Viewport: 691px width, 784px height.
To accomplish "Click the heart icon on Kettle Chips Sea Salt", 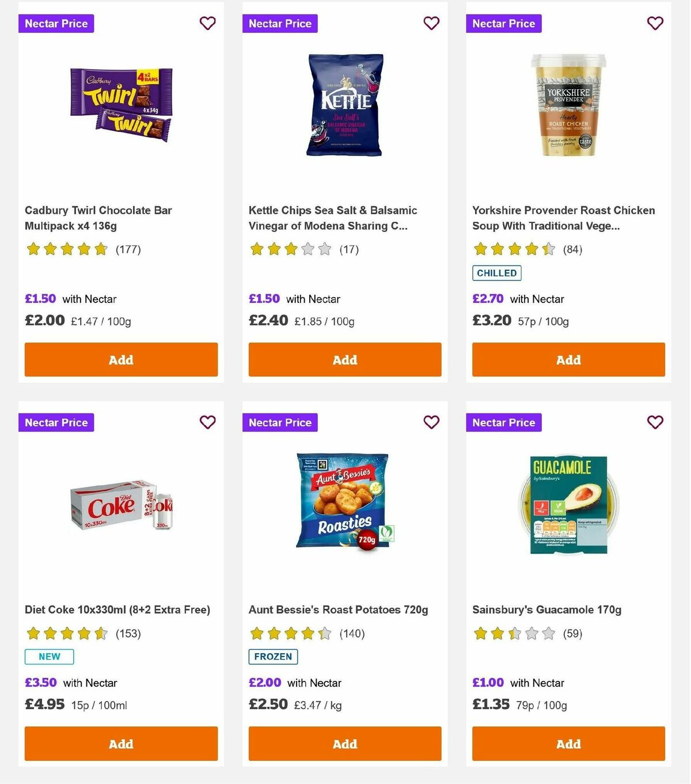I will (x=431, y=23).
